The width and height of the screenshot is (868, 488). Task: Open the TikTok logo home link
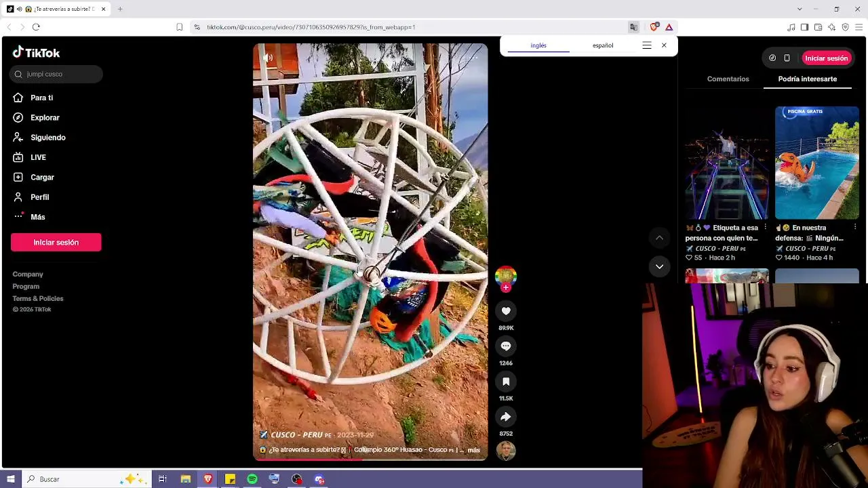(36, 53)
